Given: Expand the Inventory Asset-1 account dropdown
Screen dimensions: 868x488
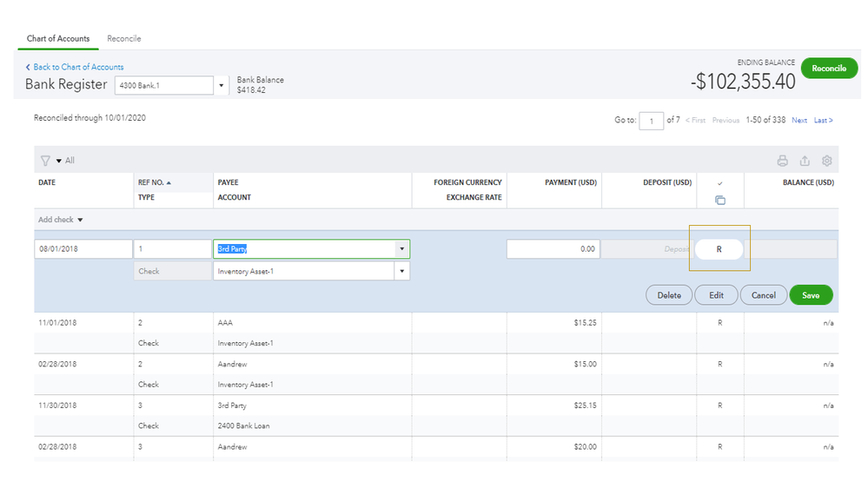Looking at the screenshot, I should click(401, 271).
